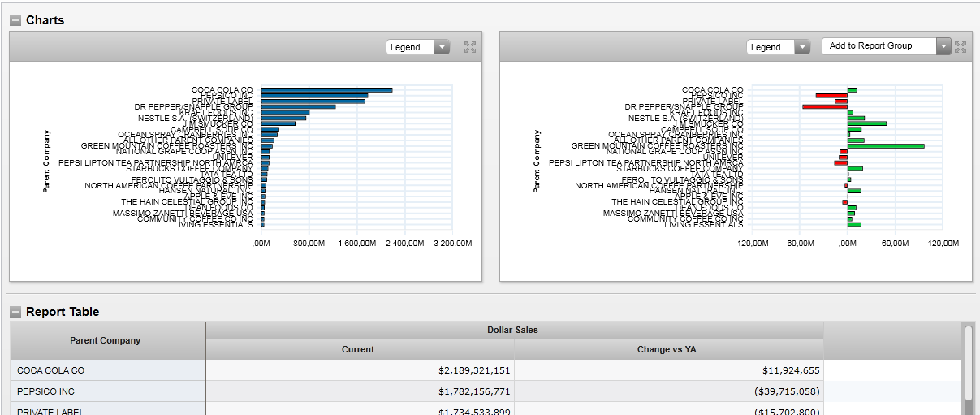Viewport: 980px width, 415px height.
Task: Click the Coca Cola Co blue bar
Action: (x=326, y=90)
